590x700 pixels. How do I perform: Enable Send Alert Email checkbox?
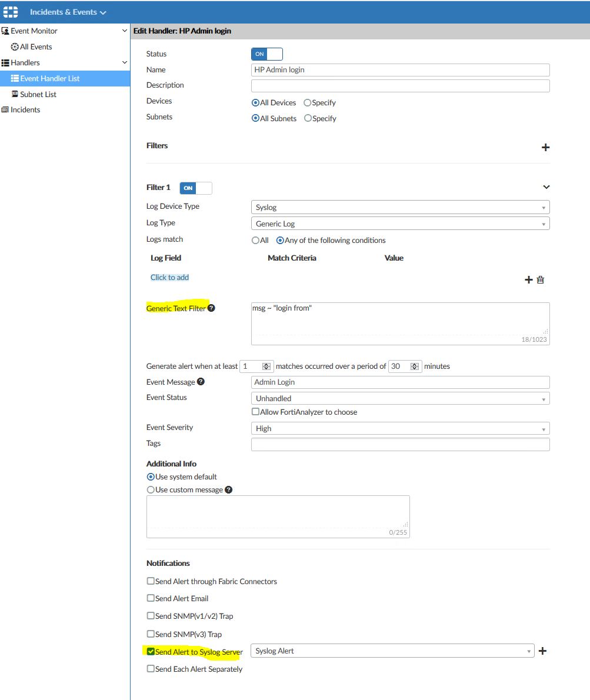click(x=151, y=598)
